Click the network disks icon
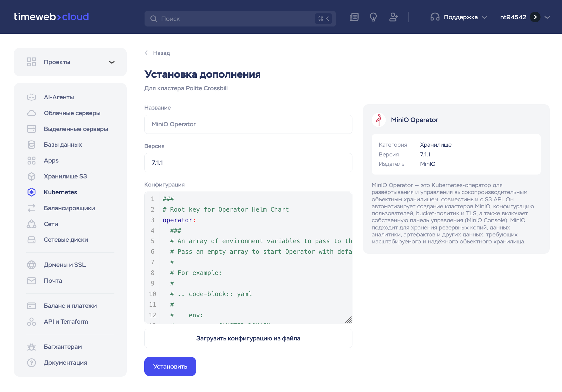Viewport: 562px width, 392px height. (x=32, y=240)
